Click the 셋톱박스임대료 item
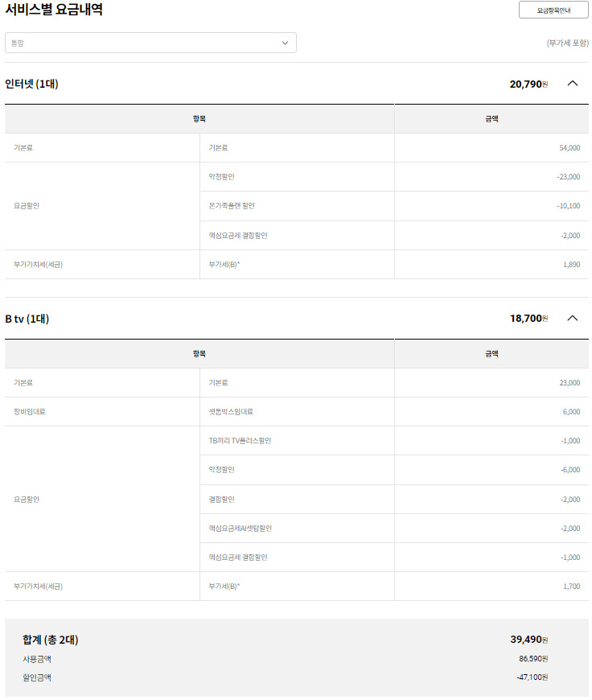 click(231, 412)
